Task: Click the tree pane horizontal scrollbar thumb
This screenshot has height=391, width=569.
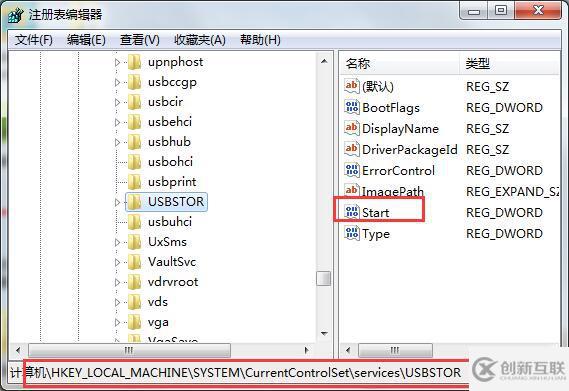Action: point(129,350)
